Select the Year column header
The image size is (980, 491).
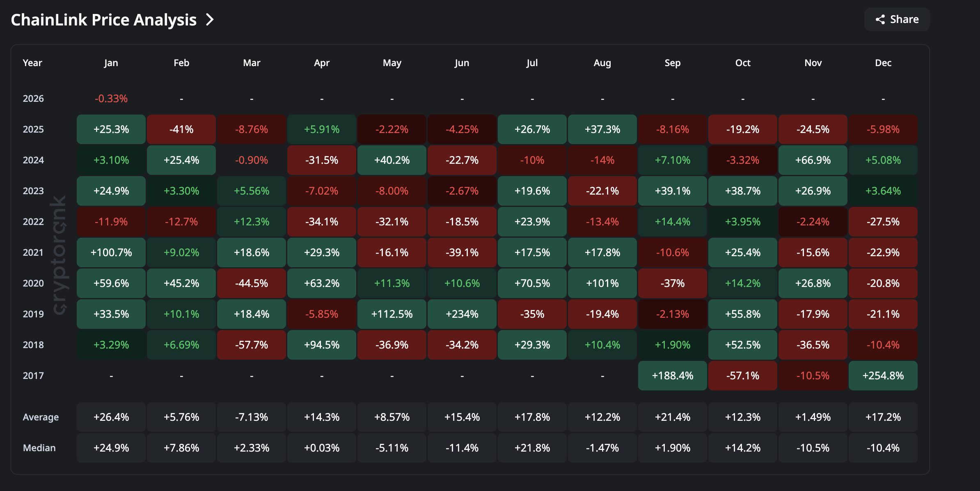[x=32, y=62]
